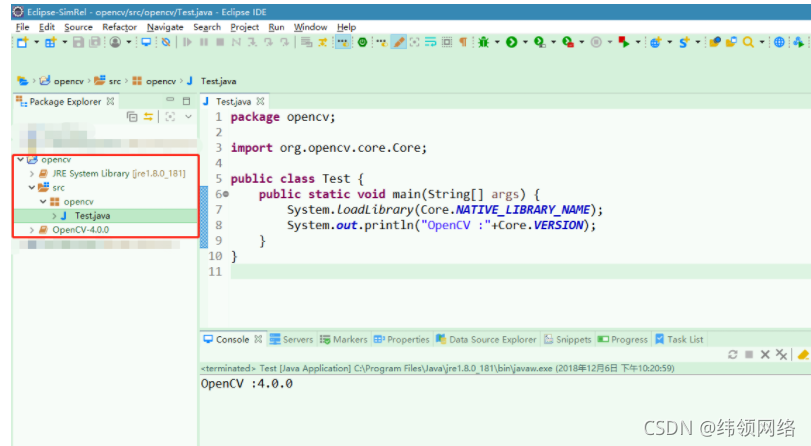811x446 pixels.
Task: Toggle the highlighted breadcrumb toolbar button
Action: [342, 42]
